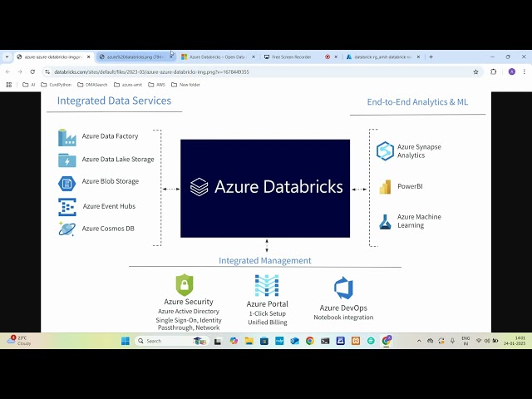Click the Azure Event Hubs icon
Image resolution: width=532 pixels, height=399 pixels.
[67, 207]
